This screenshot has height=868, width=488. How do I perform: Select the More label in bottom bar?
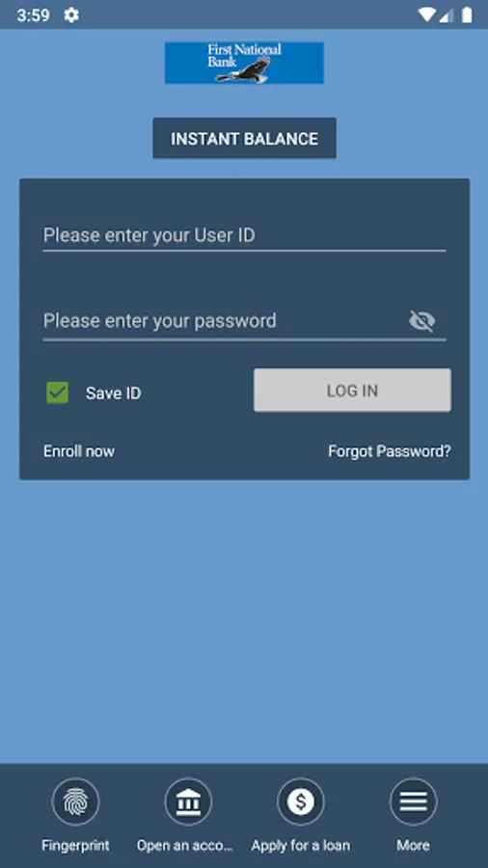414,845
